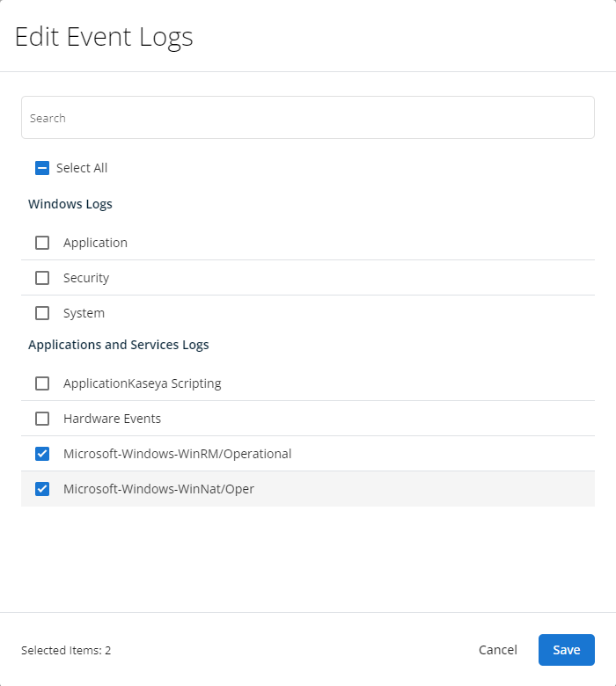The image size is (616, 686).
Task: Toggle the Select All checkbox
Action: click(x=42, y=168)
